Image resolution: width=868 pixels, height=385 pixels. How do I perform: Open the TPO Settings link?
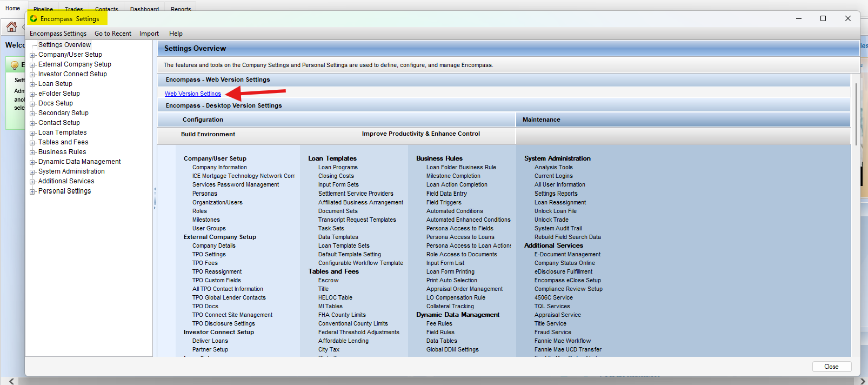click(209, 254)
